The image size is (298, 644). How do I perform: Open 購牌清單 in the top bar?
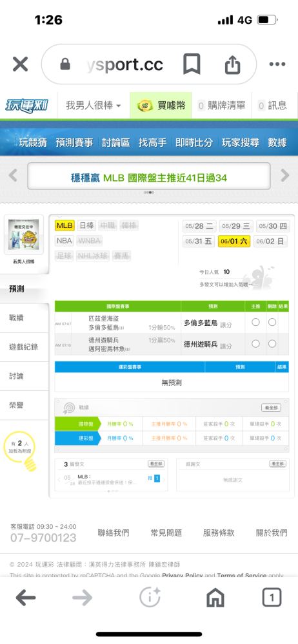(x=223, y=106)
